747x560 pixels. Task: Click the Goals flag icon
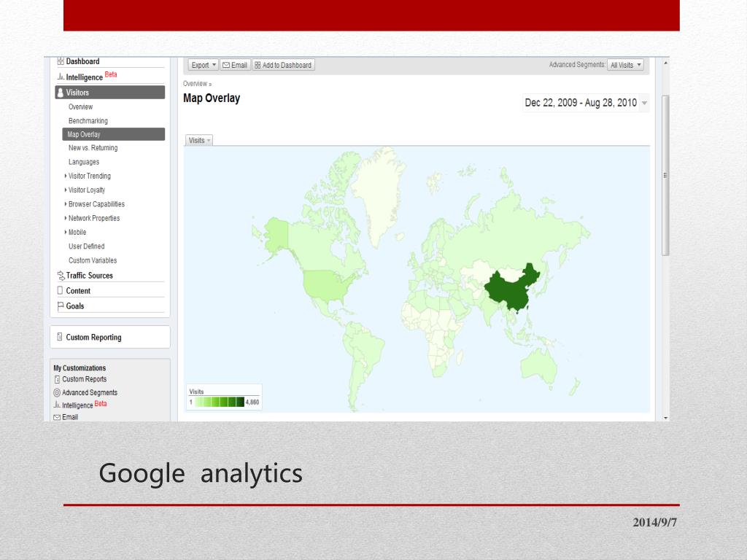pos(61,306)
